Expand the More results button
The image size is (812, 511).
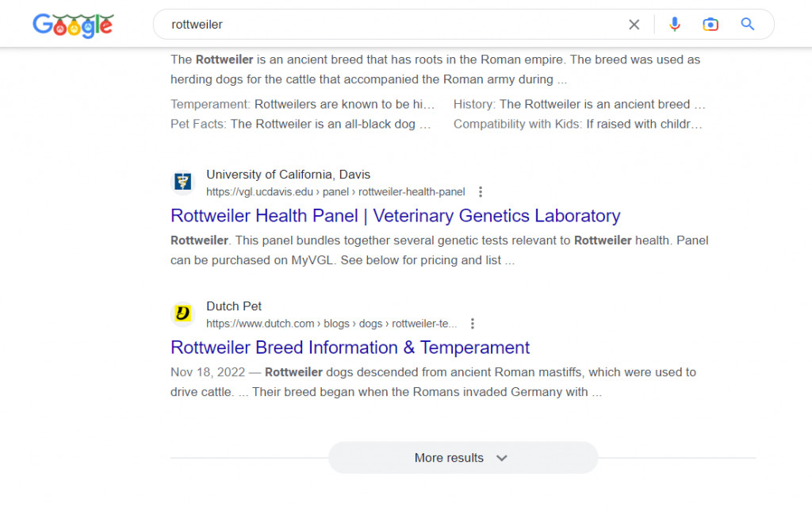[x=463, y=458]
